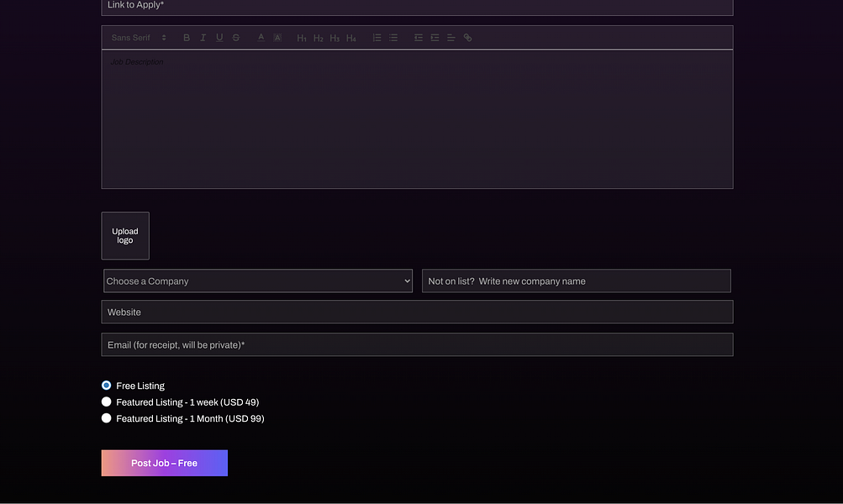Open the Choose a Company dropdown
Screen dimensions: 843x504
258,281
